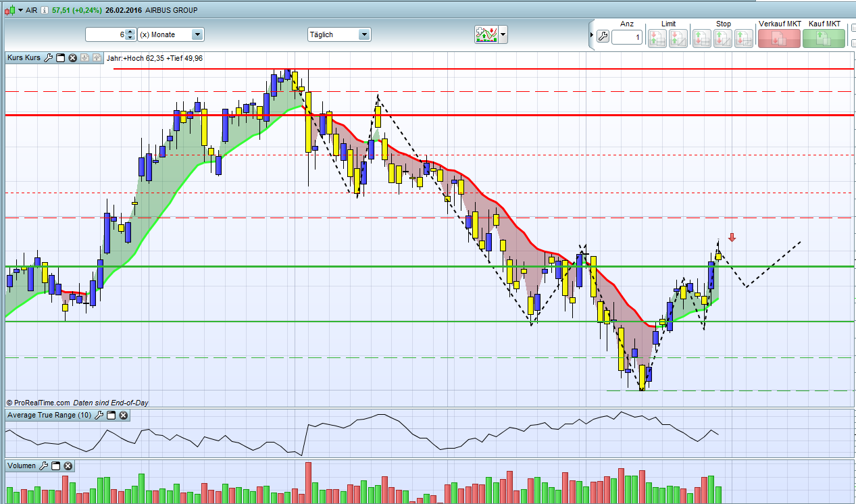
Task: Open the Monate period unit dropdown
Action: point(197,34)
